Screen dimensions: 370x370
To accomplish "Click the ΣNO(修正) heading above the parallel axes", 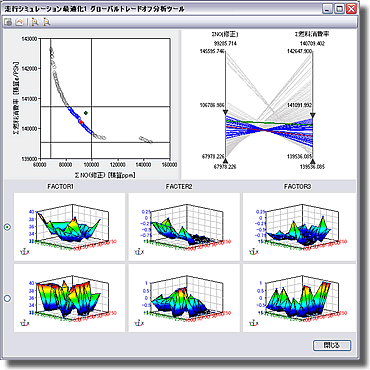I will 225,34.
